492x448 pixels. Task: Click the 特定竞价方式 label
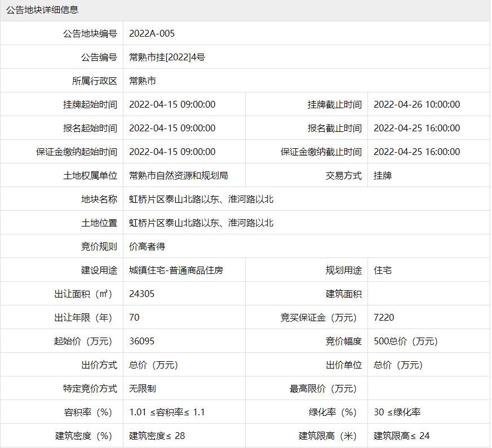(x=90, y=389)
